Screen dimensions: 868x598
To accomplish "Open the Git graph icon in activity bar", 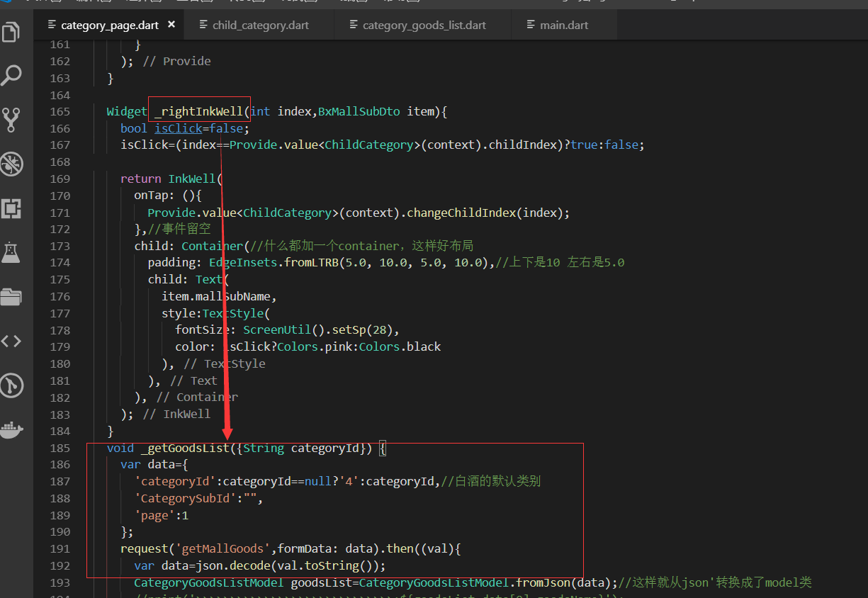I will pos(11,385).
